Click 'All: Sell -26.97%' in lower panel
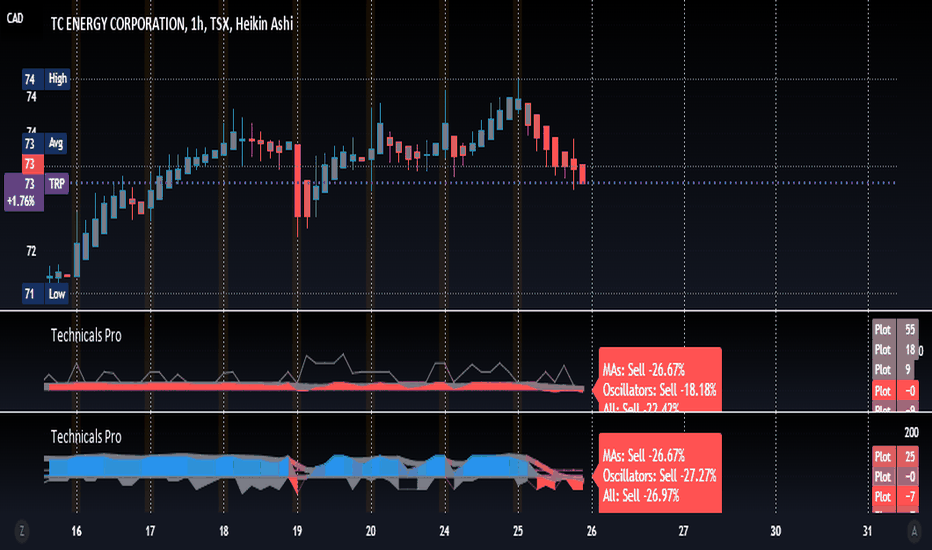 [x=641, y=495]
